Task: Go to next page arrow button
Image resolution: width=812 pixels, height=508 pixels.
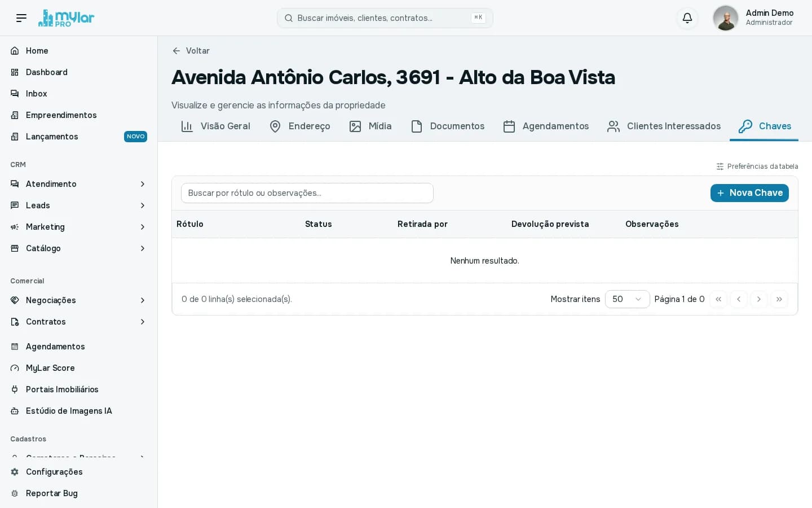Action: coord(759,299)
